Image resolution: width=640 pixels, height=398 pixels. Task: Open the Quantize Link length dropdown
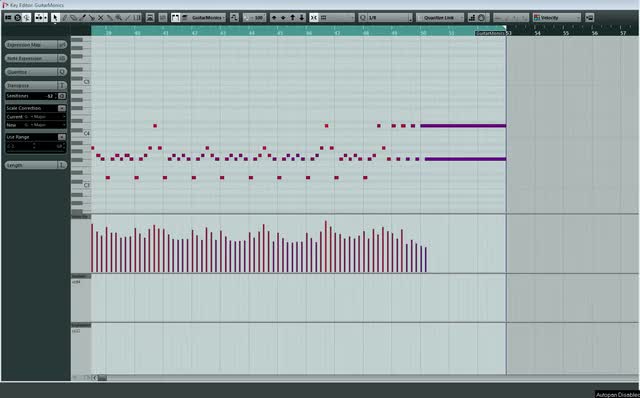[440, 18]
